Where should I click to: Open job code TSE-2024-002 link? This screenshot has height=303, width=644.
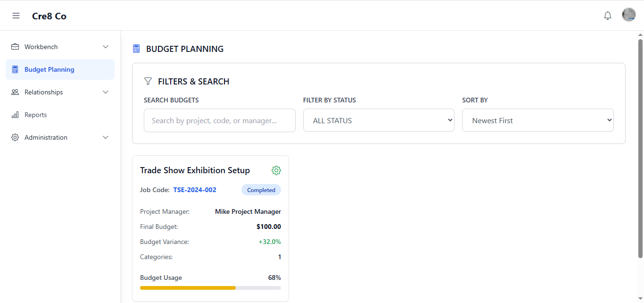[x=195, y=190]
